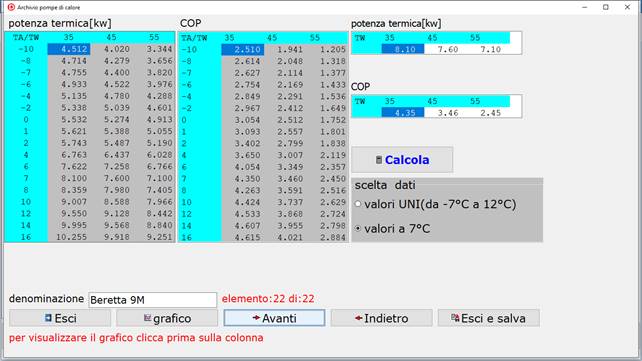Go back with Indietro button
The width and height of the screenshot is (642, 361).
pos(382,318)
